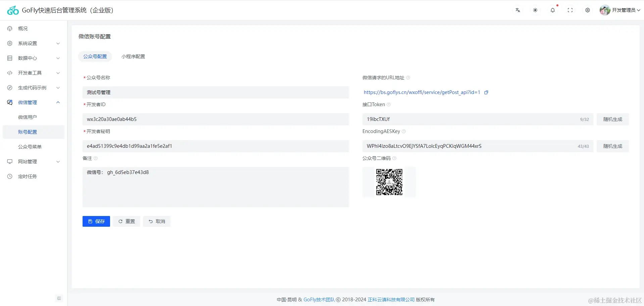
Task: Click the 取消 cancel button
Action: 157,221
